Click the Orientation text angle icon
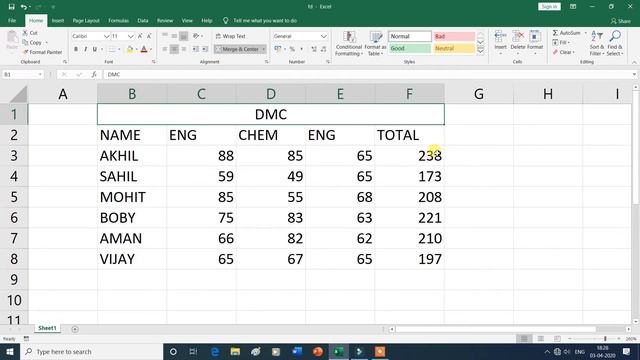This screenshot has height=360, width=640. pyautogui.click(x=196, y=36)
